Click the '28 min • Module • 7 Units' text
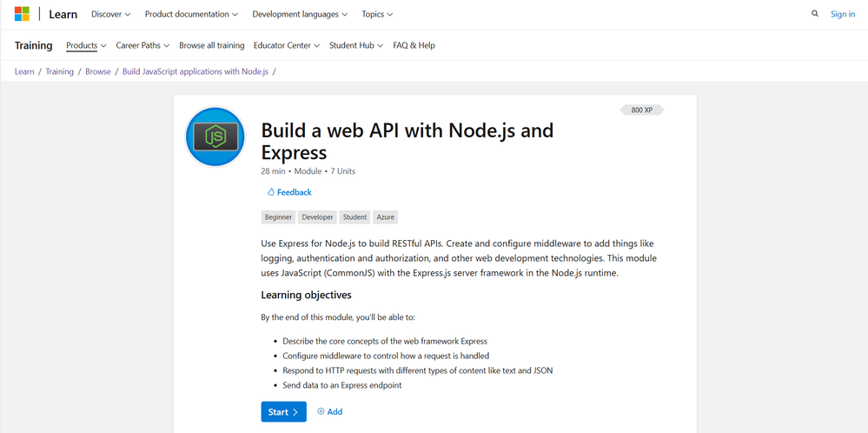The width and height of the screenshot is (868, 433). click(308, 171)
